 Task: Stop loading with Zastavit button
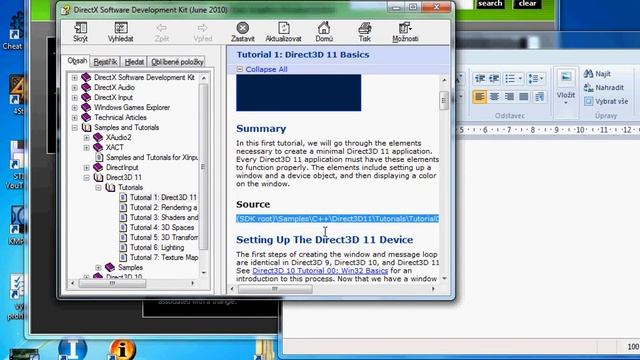coord(242,32)
